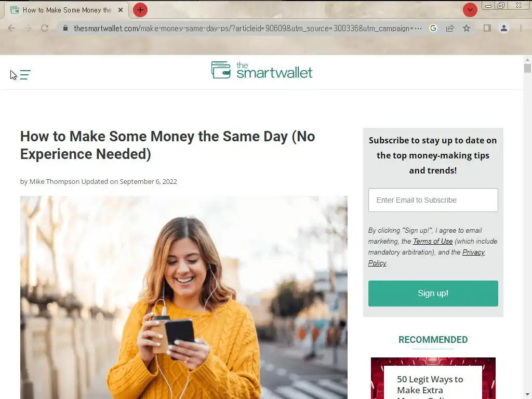Toggle the browser side panel icon

click(487, 28)
